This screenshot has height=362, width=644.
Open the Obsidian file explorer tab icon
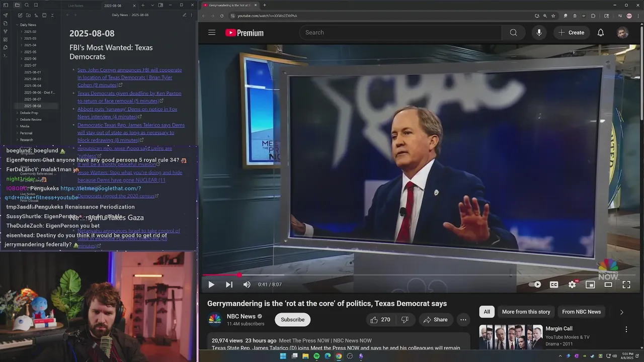17,5
